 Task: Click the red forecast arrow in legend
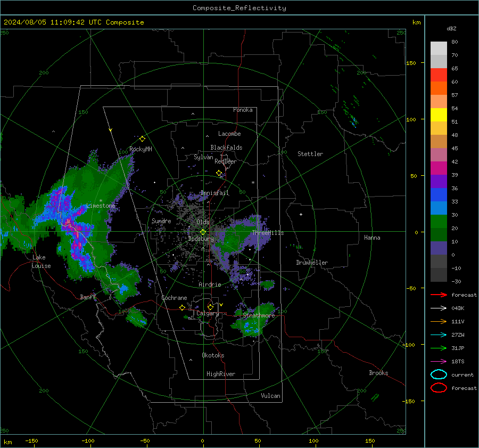pos(439,295)
